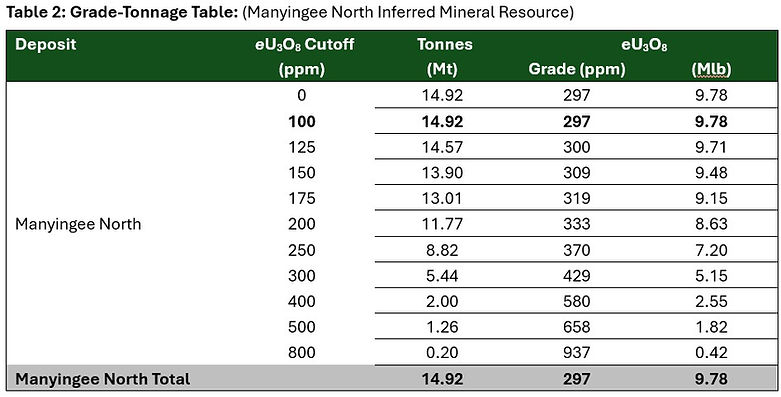Click Mlb value '5.15'
Image resolution: width=781 pixels, height=397 pixels.
click(711, 276)
